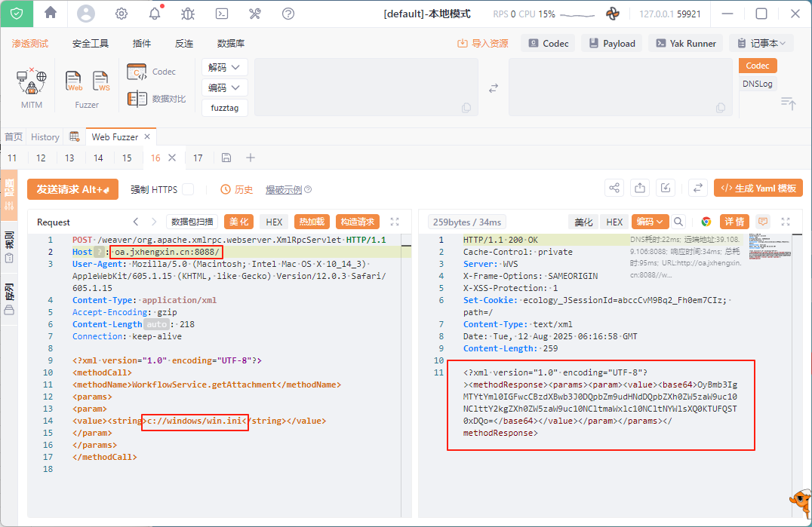Open the Web Fuzzer tool icon
This screenshot has height=527, width=812.
coord(73,81)
